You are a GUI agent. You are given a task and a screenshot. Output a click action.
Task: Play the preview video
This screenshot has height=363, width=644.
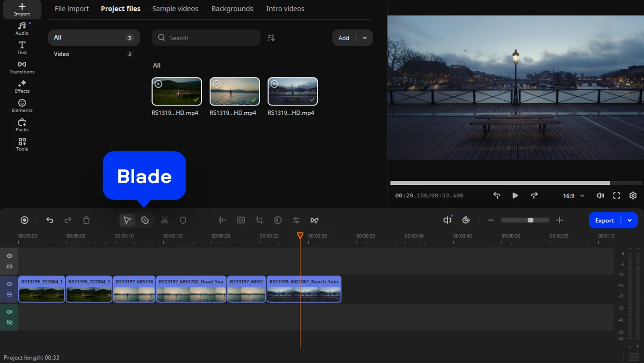tap(515, 195)
